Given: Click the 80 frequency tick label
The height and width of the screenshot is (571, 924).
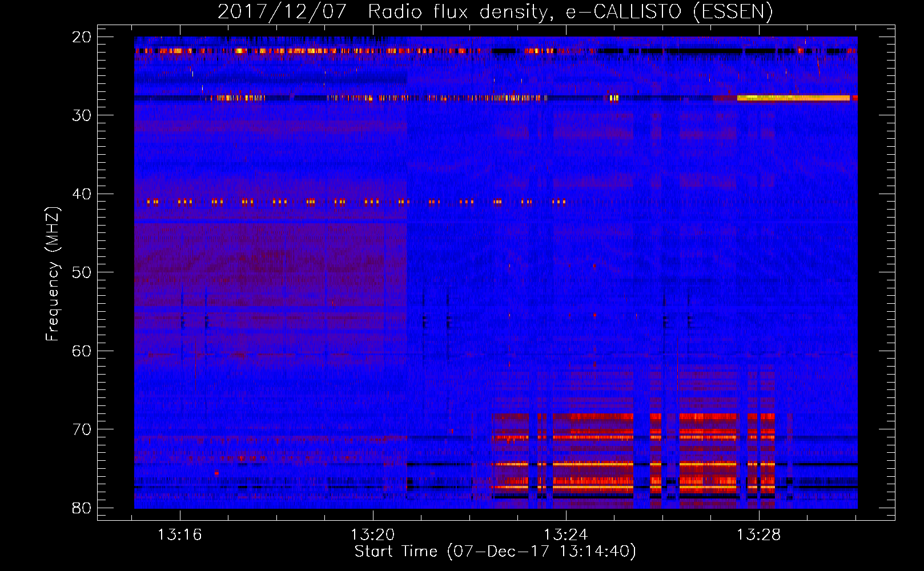Looking at the screenshot, I should point(82,508).
